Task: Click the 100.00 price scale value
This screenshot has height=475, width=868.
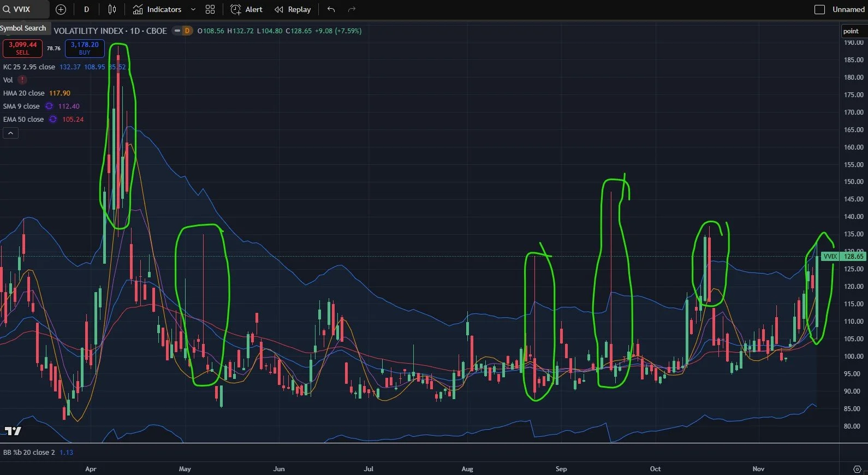Action: click(854, 357)
